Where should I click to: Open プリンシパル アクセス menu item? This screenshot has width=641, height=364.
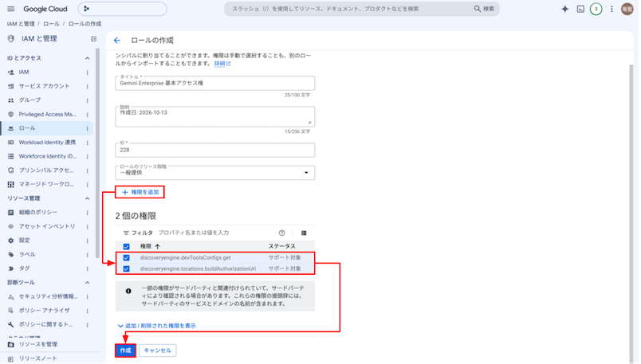[46, 170]
